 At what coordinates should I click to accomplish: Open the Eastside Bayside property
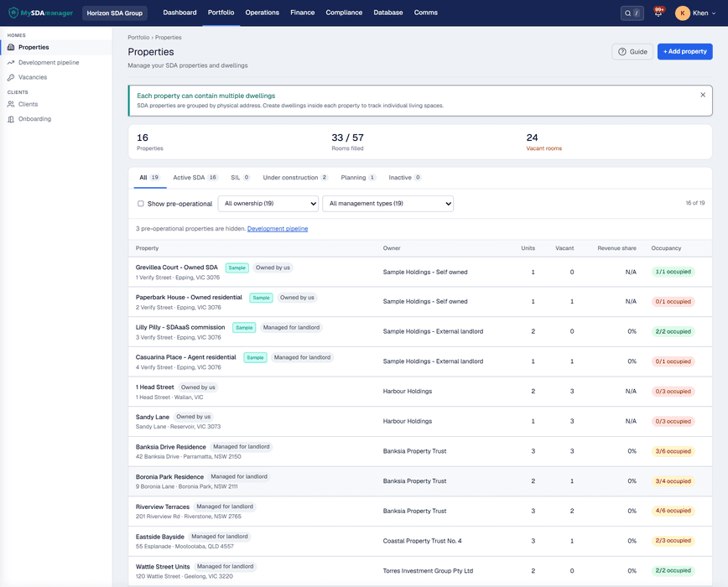coord(159,537)
